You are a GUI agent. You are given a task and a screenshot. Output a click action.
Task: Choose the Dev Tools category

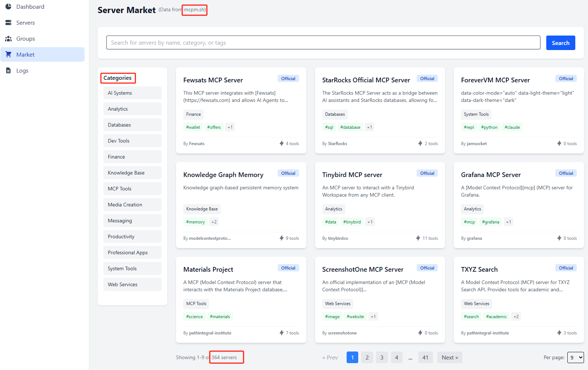pyautogui.click(x=132, y=141)
